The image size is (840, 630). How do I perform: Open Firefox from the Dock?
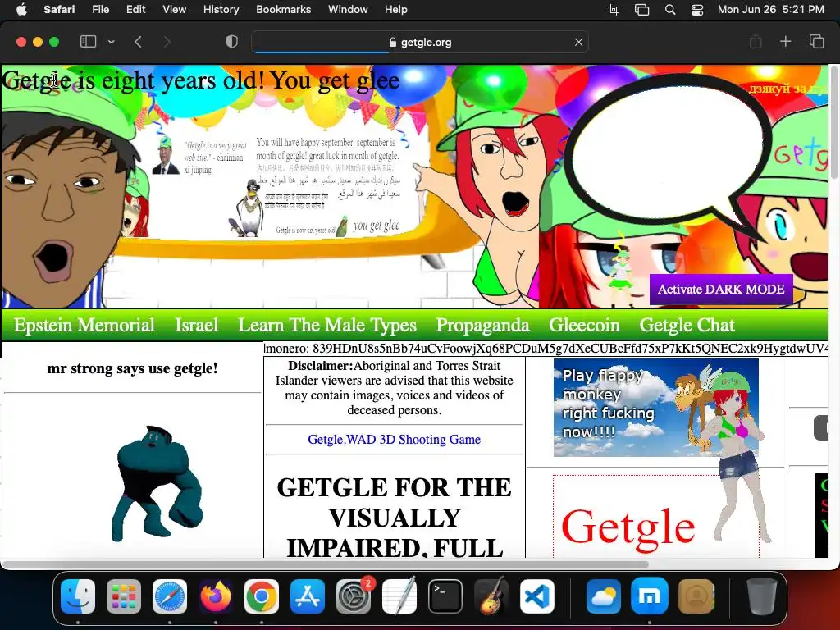click(x=216, y=596)
